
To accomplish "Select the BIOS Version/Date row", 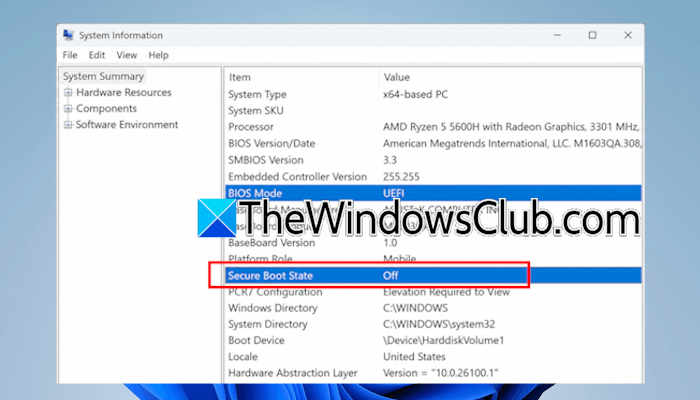I will click(x=433, y=143).
